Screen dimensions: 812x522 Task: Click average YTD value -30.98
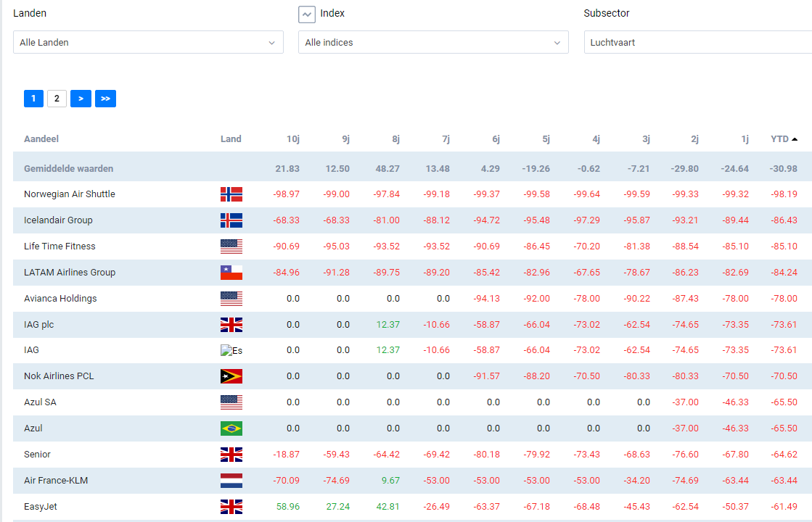click(x=784, y=169)
